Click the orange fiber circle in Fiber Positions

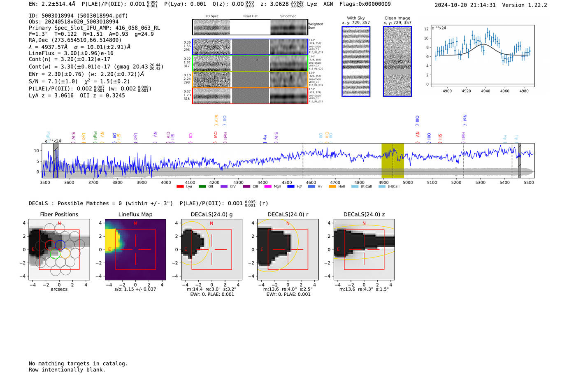pos(65,253)
